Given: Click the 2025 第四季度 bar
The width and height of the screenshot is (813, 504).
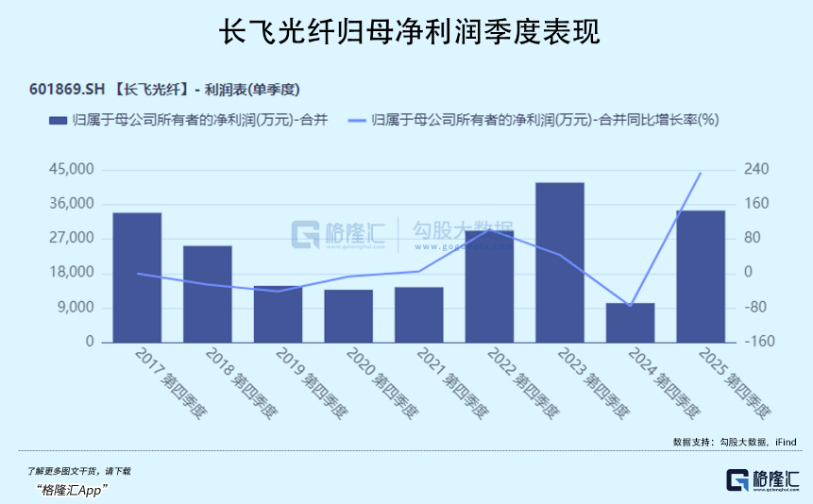Looking at the screenshot, I should tap(701, 277).
